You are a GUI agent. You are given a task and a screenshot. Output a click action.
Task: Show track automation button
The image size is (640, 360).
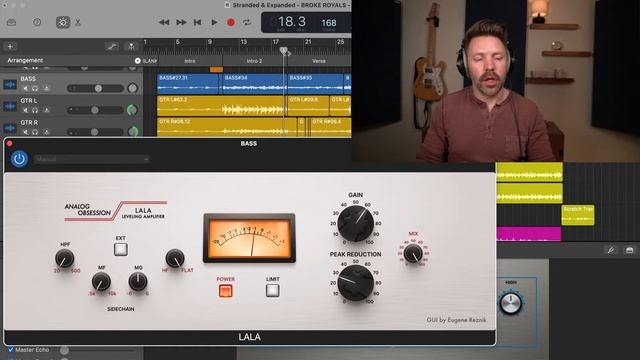[x=111, y=47]
